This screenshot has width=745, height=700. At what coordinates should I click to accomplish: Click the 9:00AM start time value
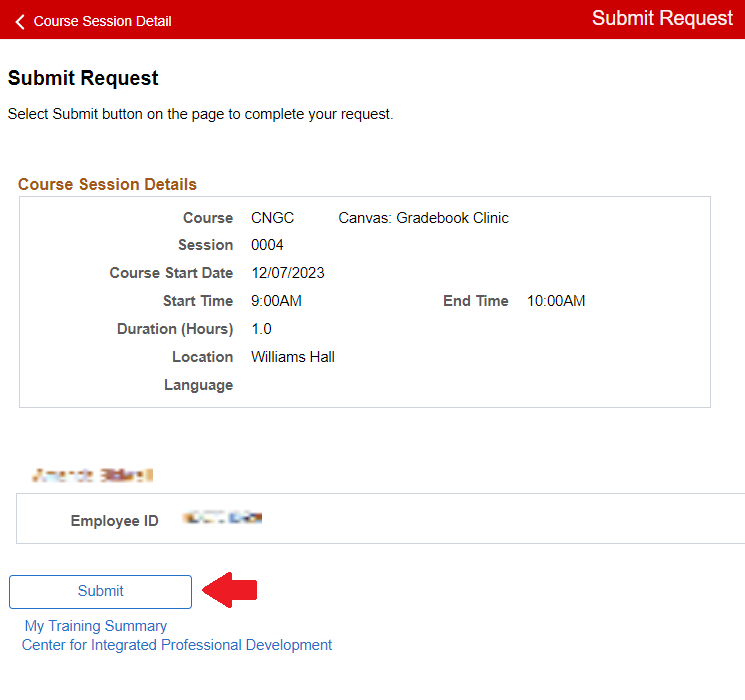point(276,301)
